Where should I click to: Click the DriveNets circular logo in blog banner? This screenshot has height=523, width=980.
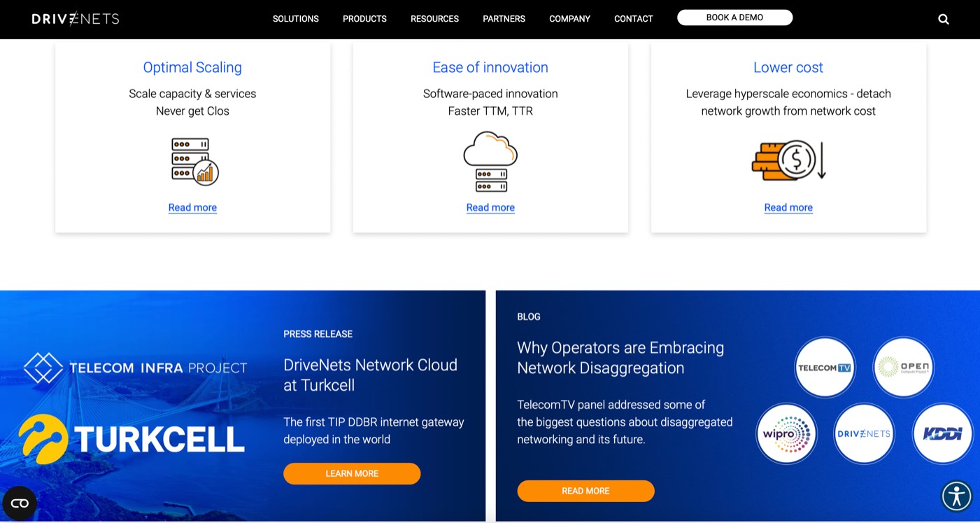864,433
